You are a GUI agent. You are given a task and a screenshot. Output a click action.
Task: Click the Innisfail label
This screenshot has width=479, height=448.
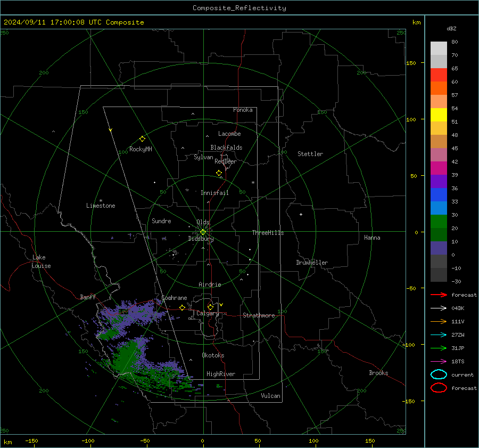pos(214,193)
